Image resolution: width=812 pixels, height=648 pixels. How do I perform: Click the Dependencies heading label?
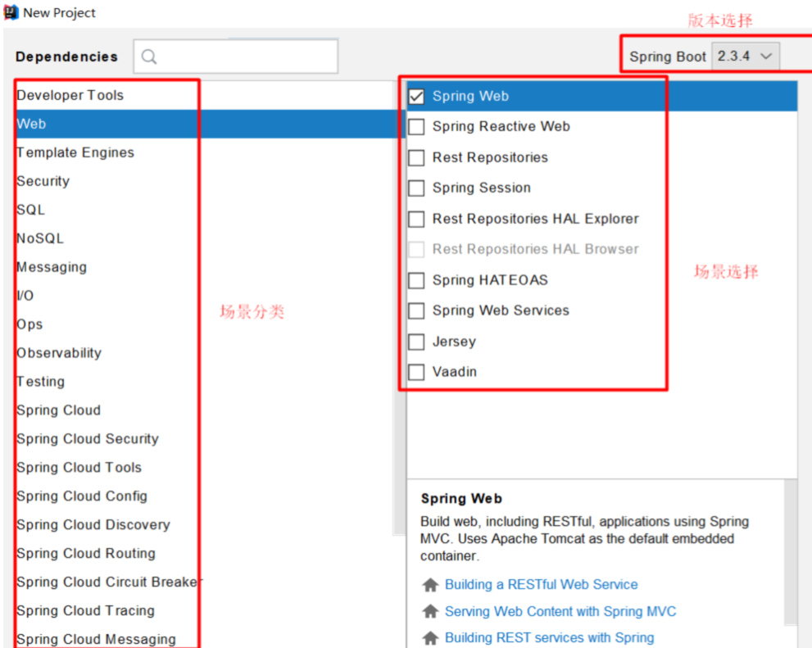67,57
